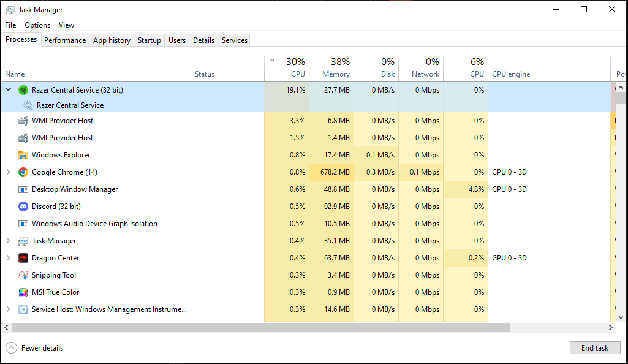Select the Processes tab

(21, 39)
